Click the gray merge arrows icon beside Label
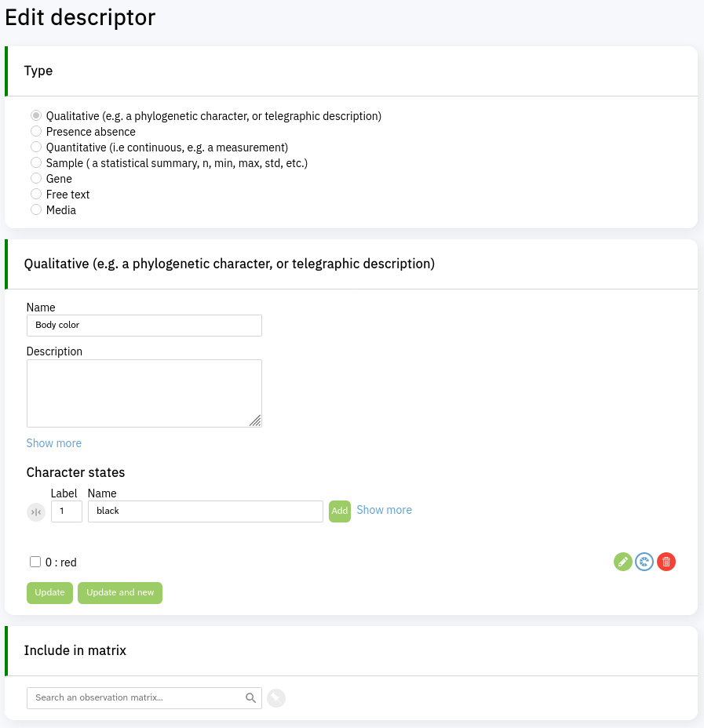This screenshot has width=704, height=728. (x=36, y=512)
